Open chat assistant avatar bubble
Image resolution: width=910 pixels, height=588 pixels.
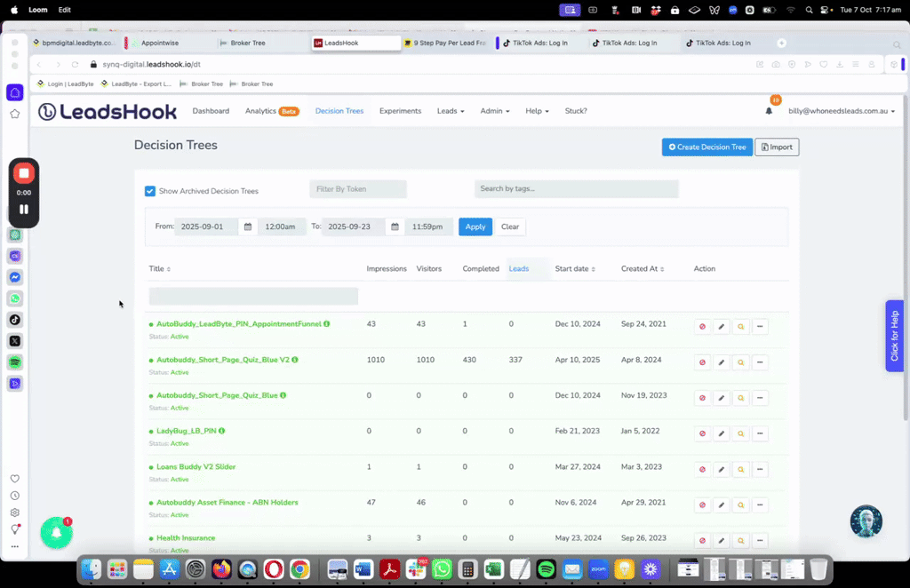coord(866,520)
